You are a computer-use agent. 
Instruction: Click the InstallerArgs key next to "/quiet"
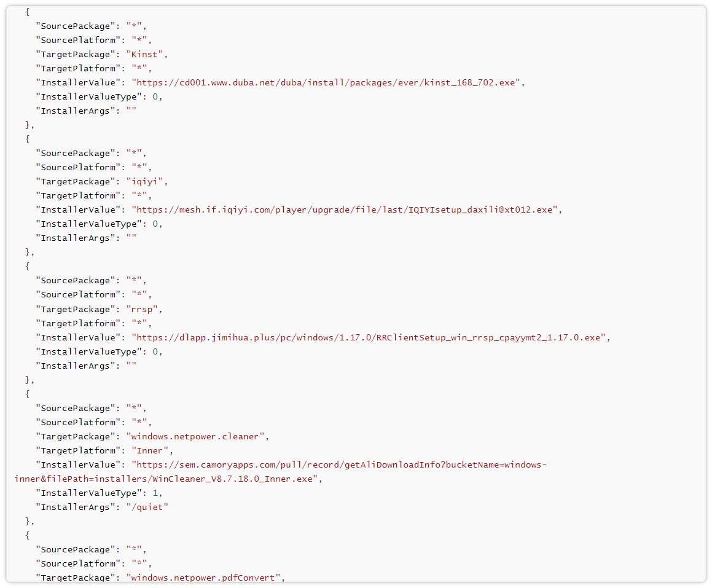pos(74,507)
